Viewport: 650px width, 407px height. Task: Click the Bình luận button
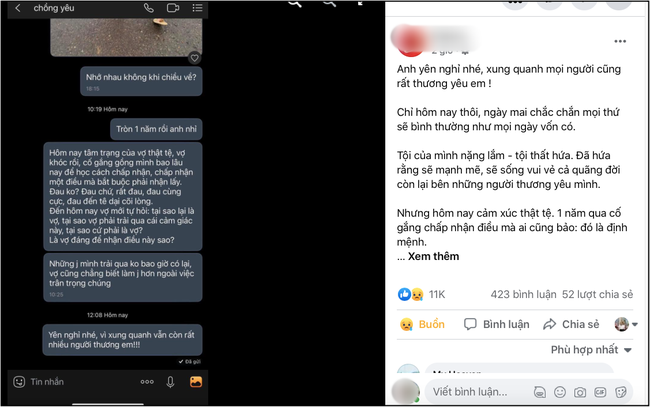tap(497, 324)
